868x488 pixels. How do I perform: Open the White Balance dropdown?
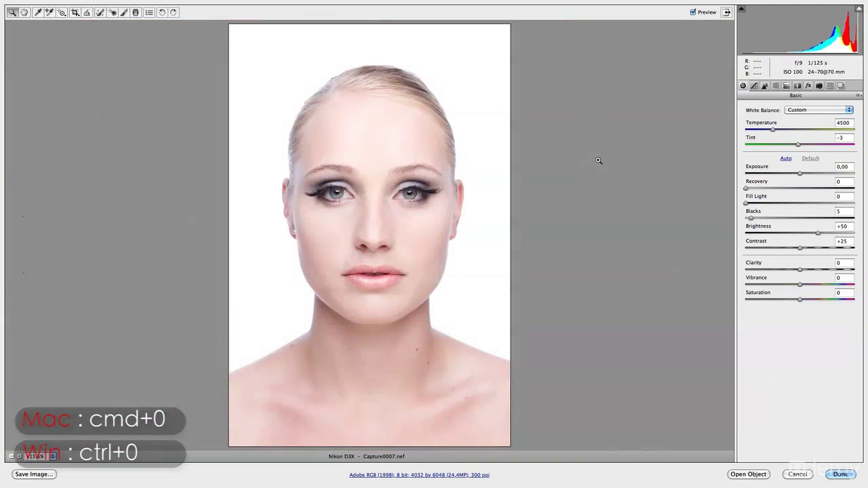(x=818, y=110)
